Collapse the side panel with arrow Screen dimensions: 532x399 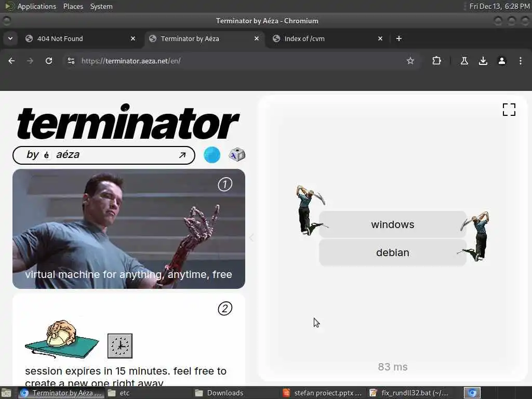251,237
